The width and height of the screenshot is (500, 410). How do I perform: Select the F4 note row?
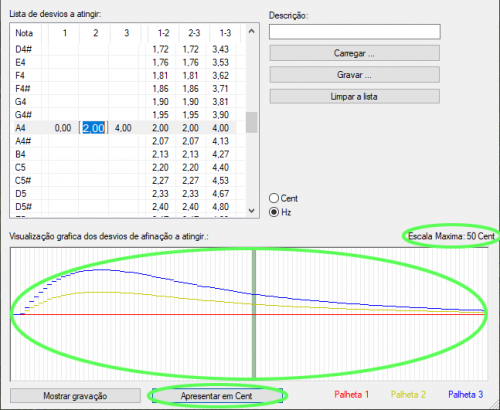click(128, 76)
